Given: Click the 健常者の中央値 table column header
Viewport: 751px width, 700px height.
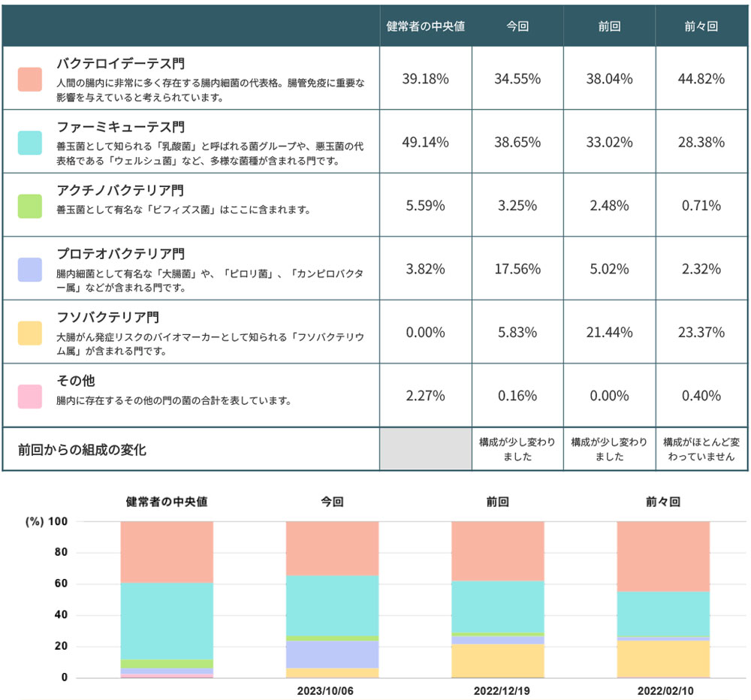Looking at the screenshot, I should (426, 26).
